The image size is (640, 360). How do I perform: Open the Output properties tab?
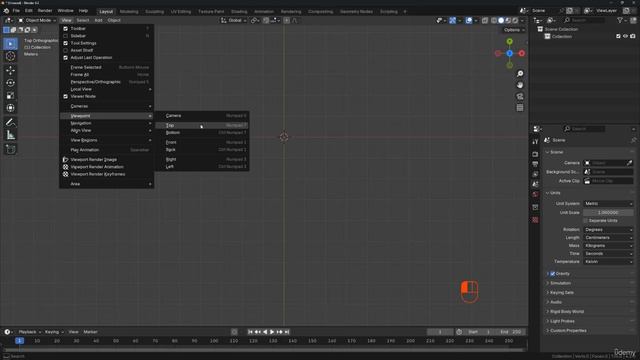[535, 164]
